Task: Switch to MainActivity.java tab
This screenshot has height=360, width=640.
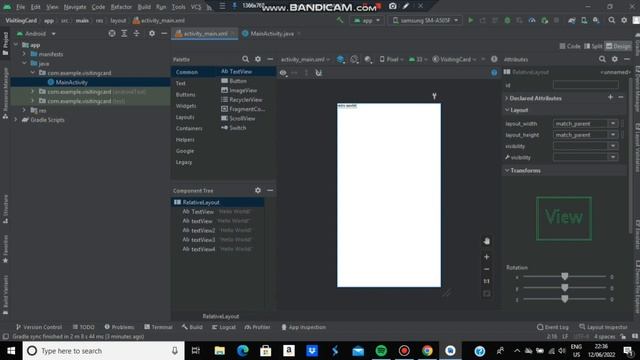Action: 271,33
